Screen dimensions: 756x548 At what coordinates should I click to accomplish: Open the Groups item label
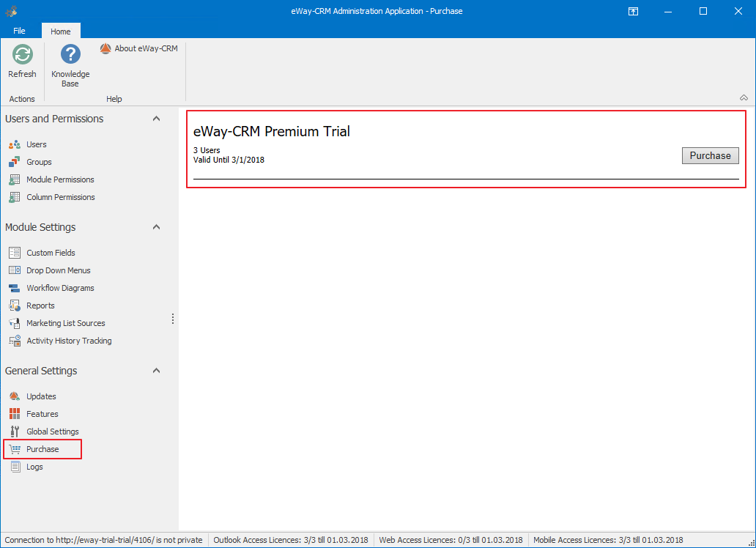coord(39,162)
